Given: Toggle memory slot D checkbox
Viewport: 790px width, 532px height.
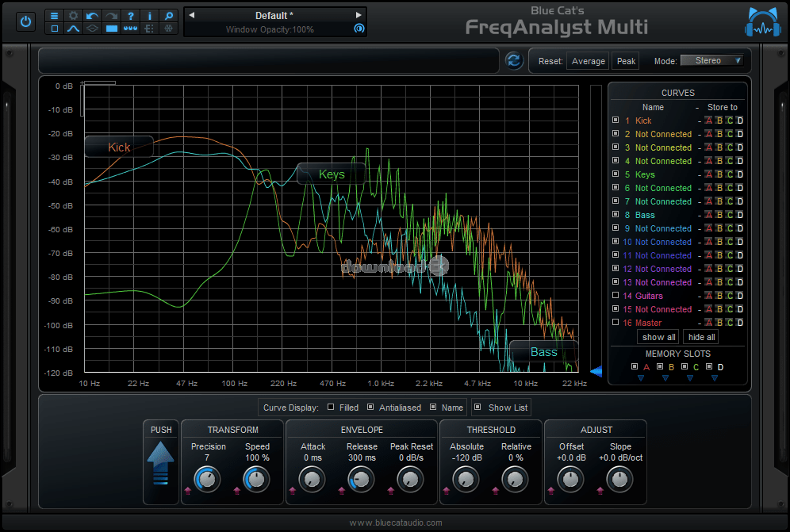Looking at the screenshot, I should 709,366.
